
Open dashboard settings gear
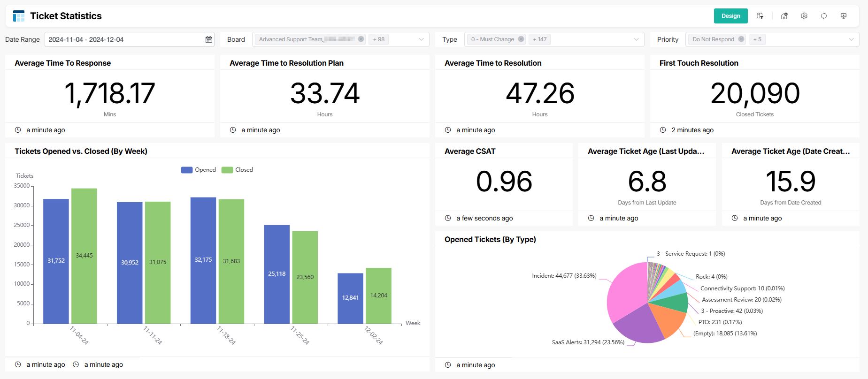[804, 16]
